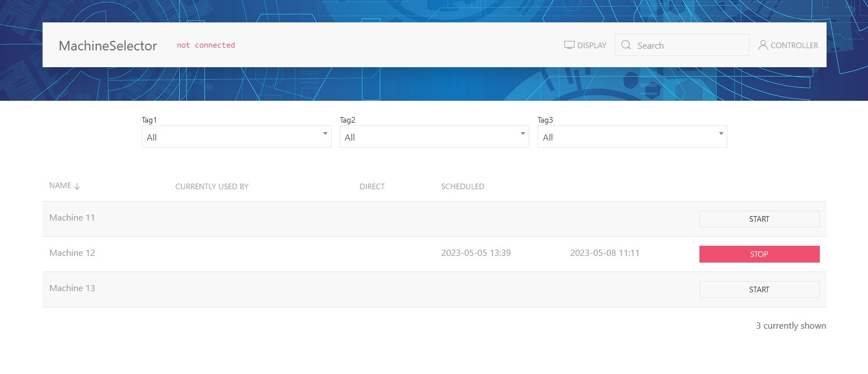Viewport: 868px width, 374px height.
Task: Sort by the DIRECT column header
Action: click(372, 186)
